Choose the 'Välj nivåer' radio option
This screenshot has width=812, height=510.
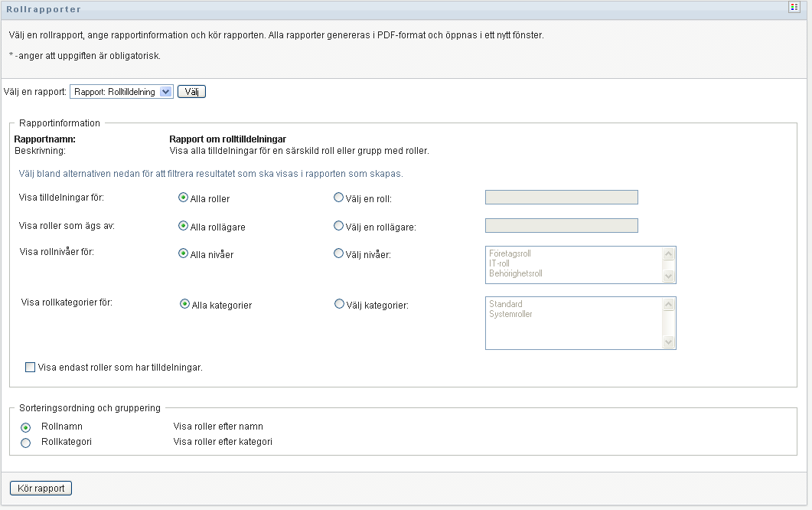pos(339,253)
